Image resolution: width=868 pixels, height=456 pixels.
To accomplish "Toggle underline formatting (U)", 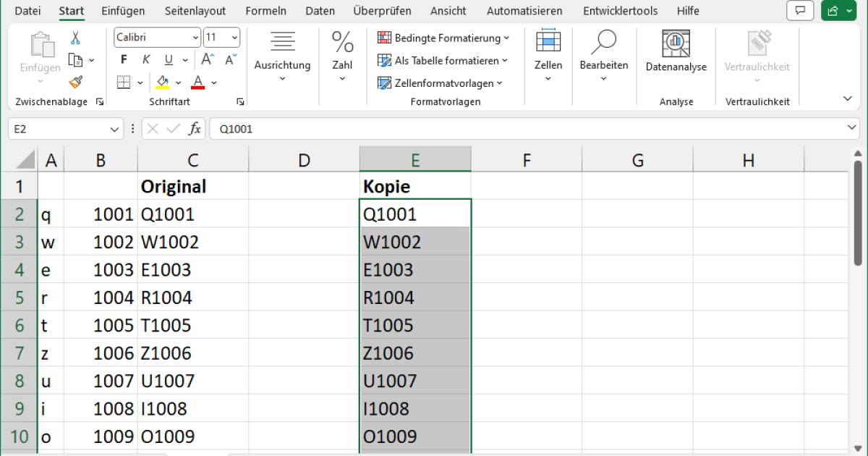I will (169, 59).
